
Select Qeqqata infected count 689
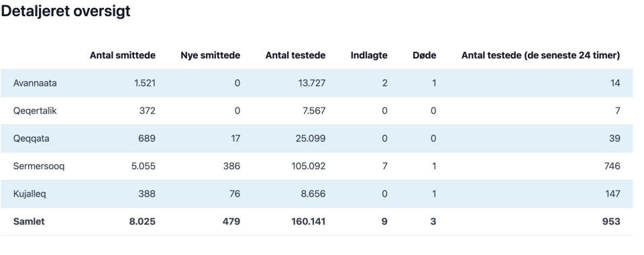(x=147, y=139)
